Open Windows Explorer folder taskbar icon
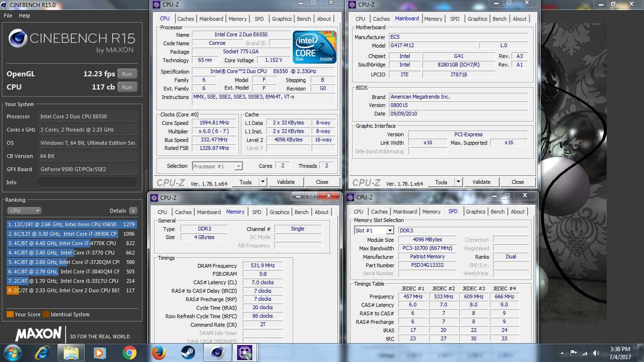Screen dimensions: 644x362 (x=71, y=353)
